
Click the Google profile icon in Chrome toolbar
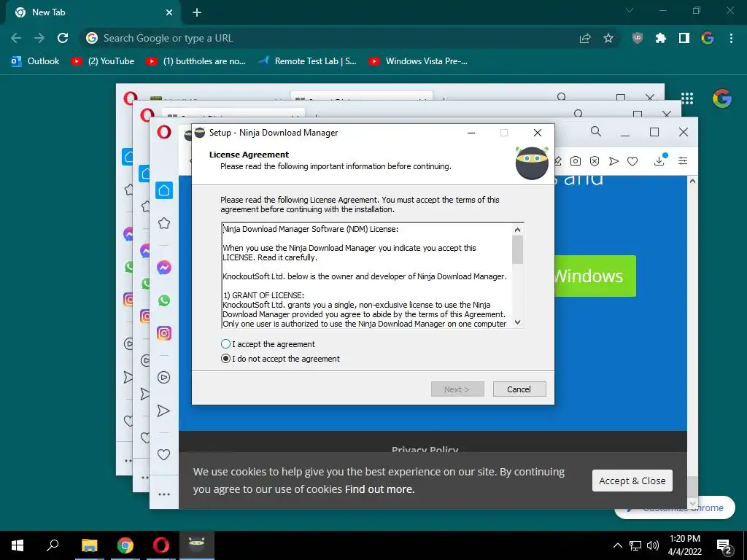click(708, 38)
